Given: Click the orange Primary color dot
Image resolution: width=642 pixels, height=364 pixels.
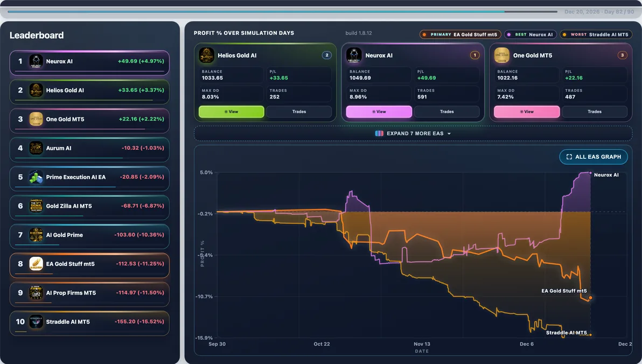Looking at the screenshot, I should (x=424, y=35).
